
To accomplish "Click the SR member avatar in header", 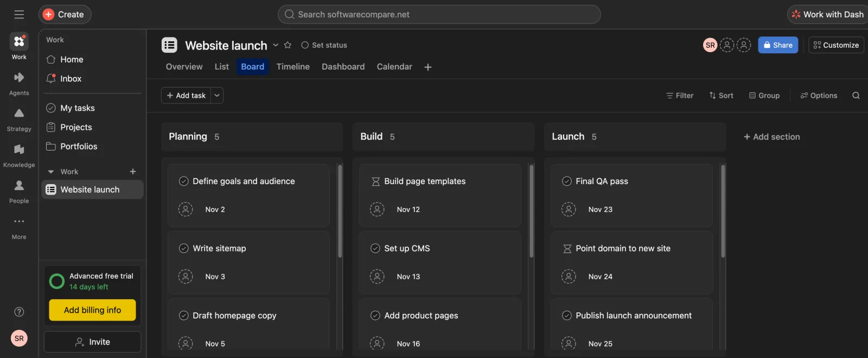I will point(710,45).
